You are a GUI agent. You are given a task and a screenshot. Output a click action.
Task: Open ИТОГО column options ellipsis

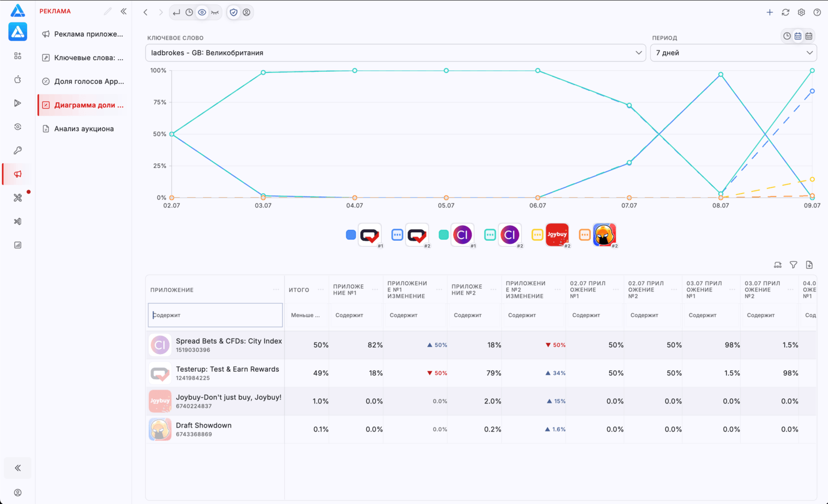click(x=321, y=290)
